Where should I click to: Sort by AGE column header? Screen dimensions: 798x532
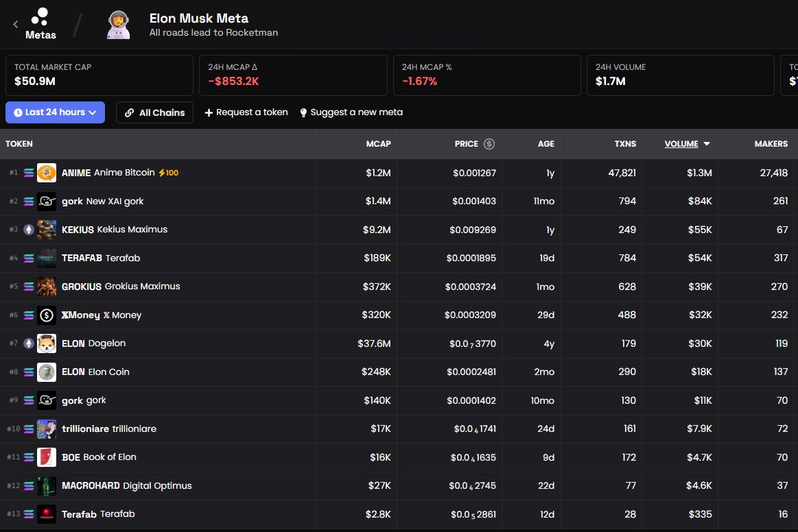point(545,144)
